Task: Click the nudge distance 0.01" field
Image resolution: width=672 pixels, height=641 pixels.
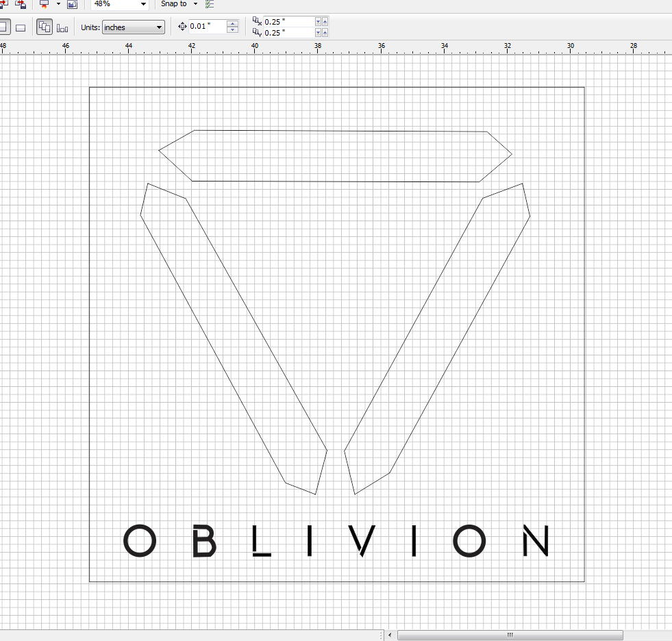Action: [208, 27]
